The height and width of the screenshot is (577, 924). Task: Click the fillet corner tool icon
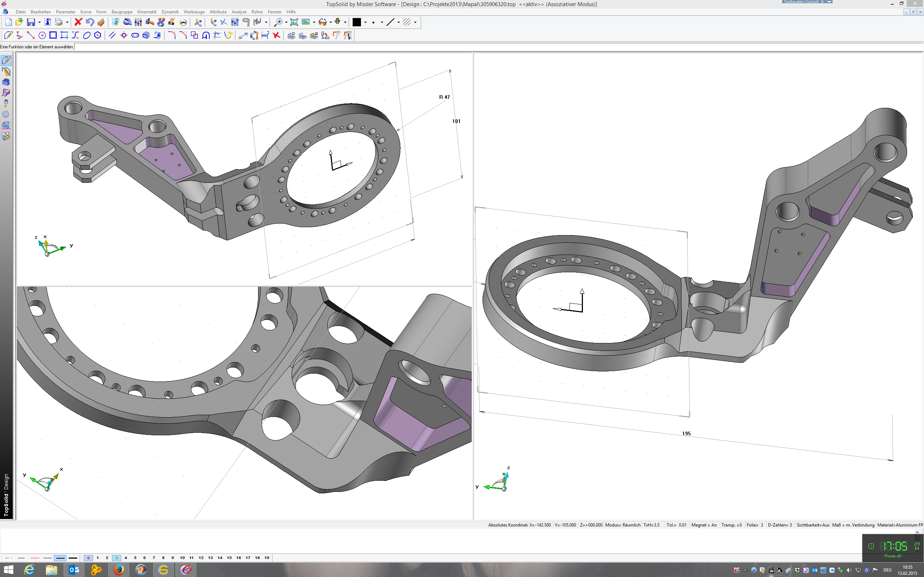pyautogui.click(x=171, y=35)
